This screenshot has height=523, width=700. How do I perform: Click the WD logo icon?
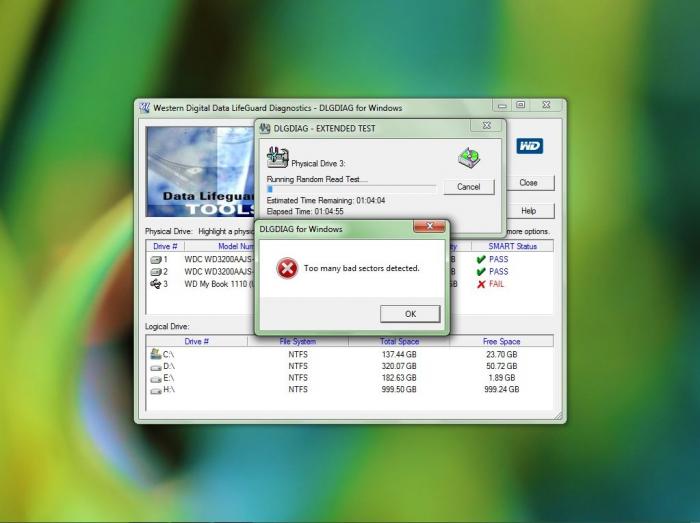click(x=529, y=146)
